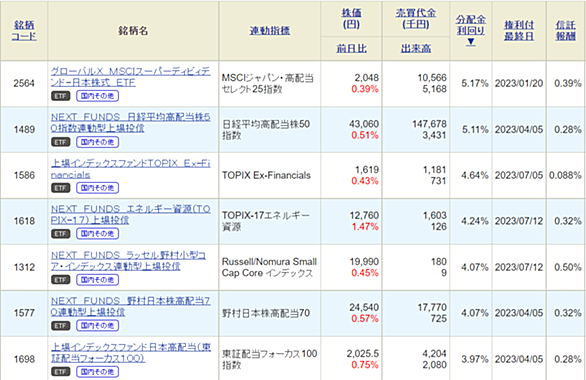Sort by 権利付最終日 column header
586x380 pixels.
click(519, 31)
